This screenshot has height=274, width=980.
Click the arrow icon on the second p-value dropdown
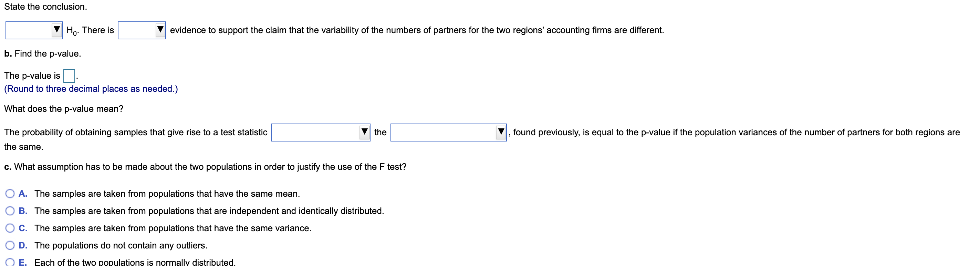(x=500, y=132)
